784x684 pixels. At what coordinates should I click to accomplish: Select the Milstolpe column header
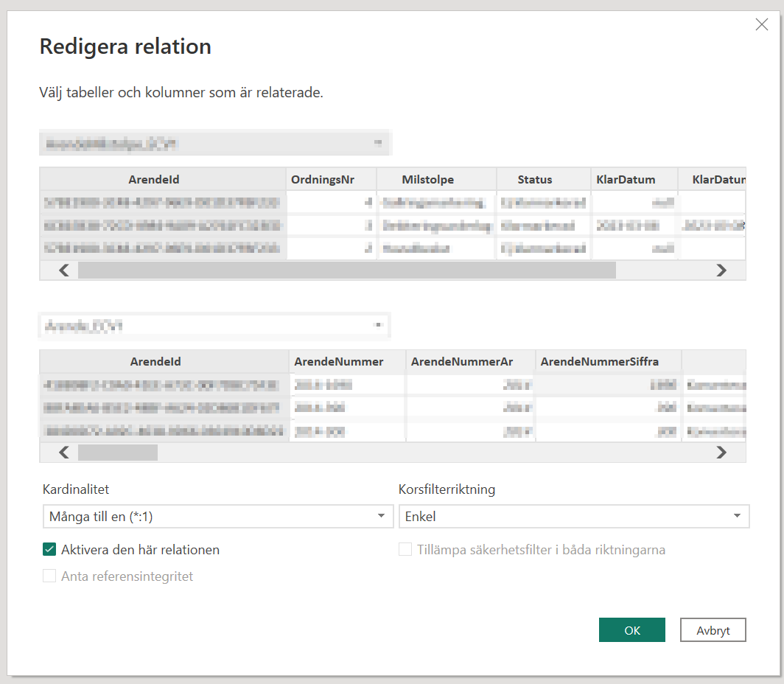(436, 180)
